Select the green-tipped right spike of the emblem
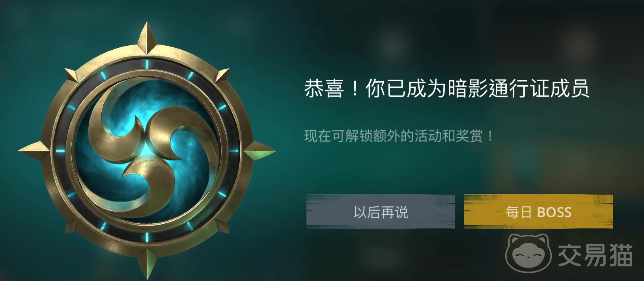The height and width of the screenshot is (281, 644). [x=259, y=152]
